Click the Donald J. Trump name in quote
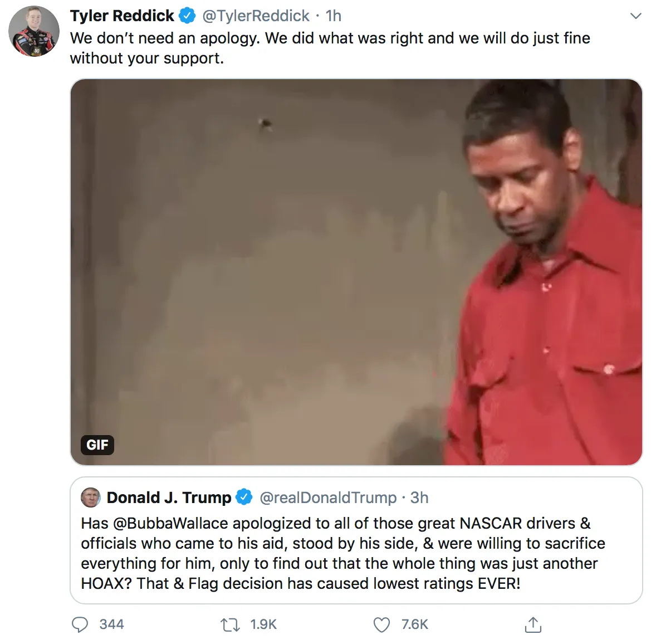 click(169, 497)
